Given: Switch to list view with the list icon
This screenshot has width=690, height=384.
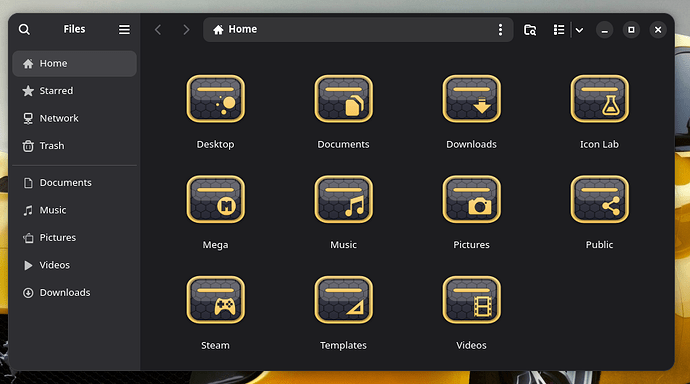Looking at the screenshot, I should pyautogui.click(x=559, y=29).
